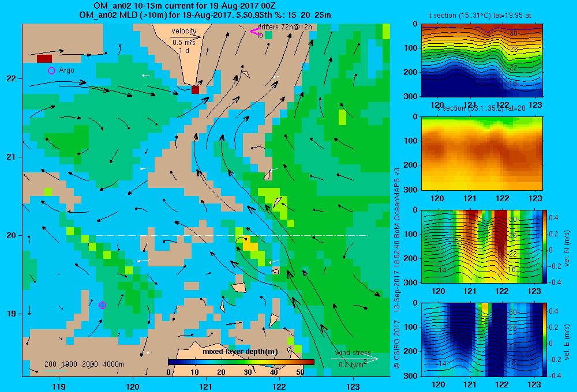Click the 's section' plot title
The width and height of the screenshot is (577, 392).
click(x=481, y=108)
